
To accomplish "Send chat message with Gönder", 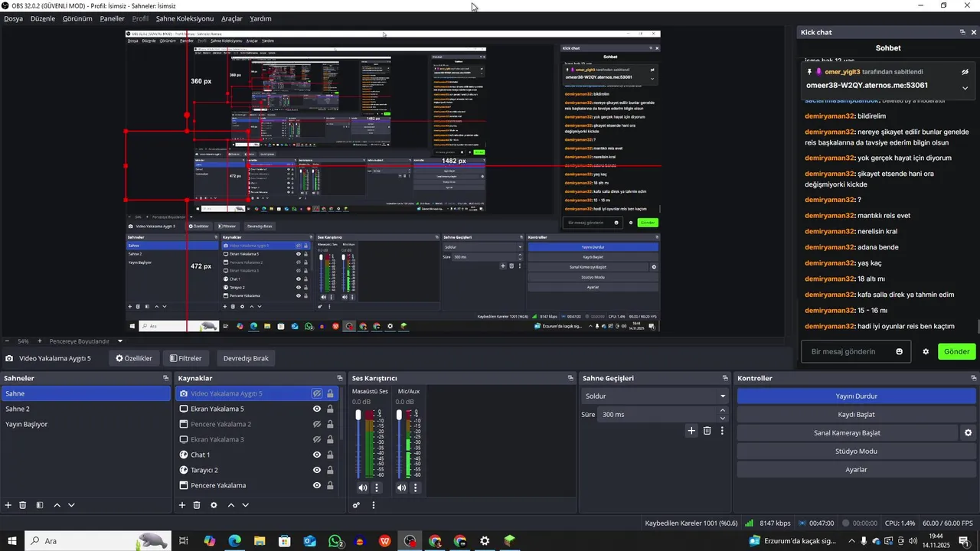I will 957,352.
